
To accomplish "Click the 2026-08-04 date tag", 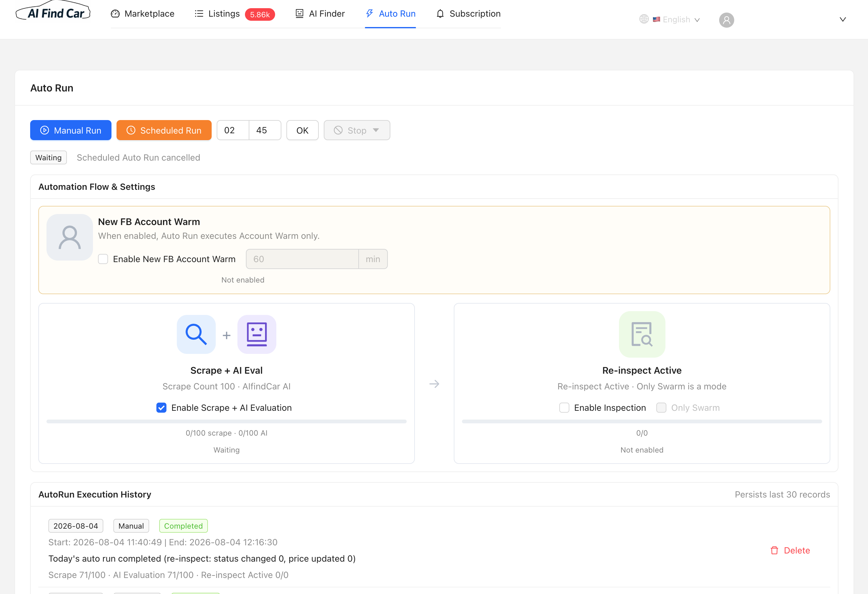I will [76, 526].
